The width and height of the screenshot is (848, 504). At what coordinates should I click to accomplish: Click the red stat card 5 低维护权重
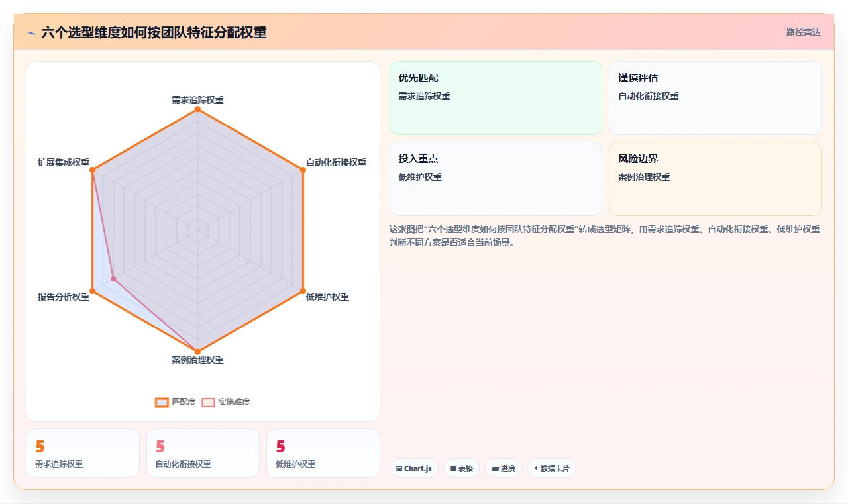pos(323,453)
